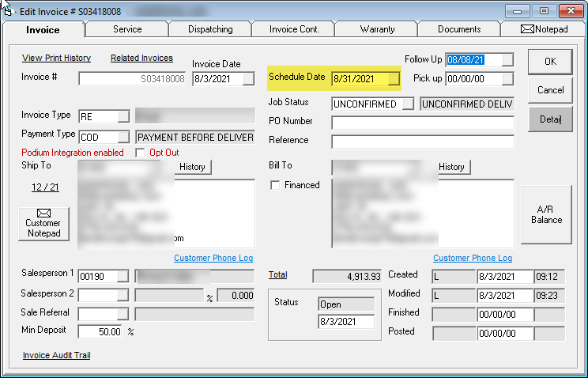Open the Invoice Date picker button
Screen dimensions: 588x378
[x=248, y=79]
